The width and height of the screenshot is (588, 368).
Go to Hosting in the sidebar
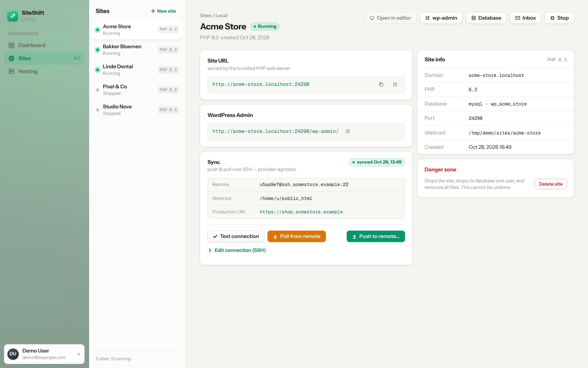[x=44, y=71]
